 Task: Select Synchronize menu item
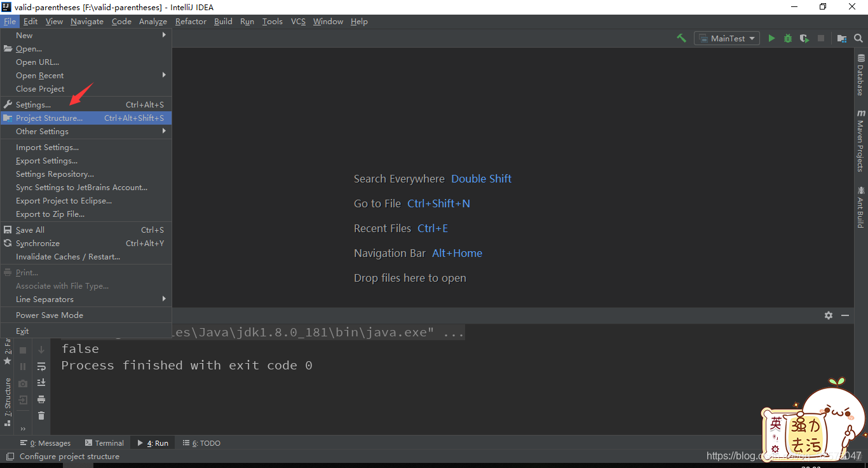[x=86, y=244]
